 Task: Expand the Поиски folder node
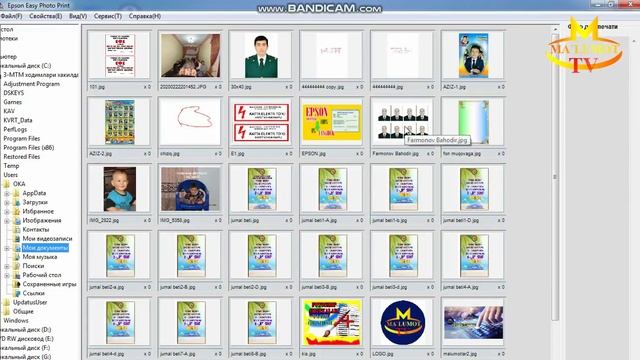pos(7,266)
